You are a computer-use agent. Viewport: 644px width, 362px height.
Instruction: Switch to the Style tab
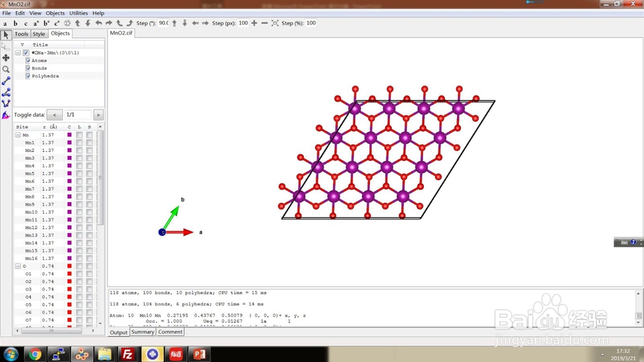click(x=39, y=33)
